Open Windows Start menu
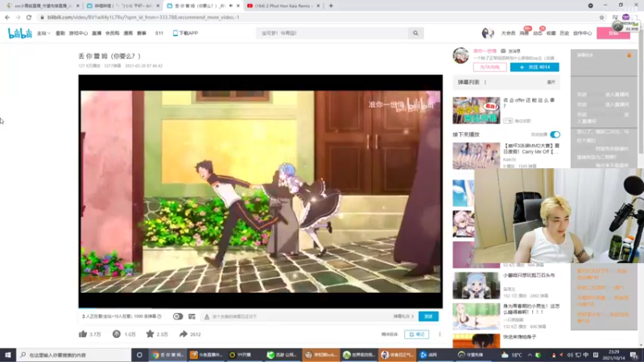644x362 pixels. click(x=8, y=355)
